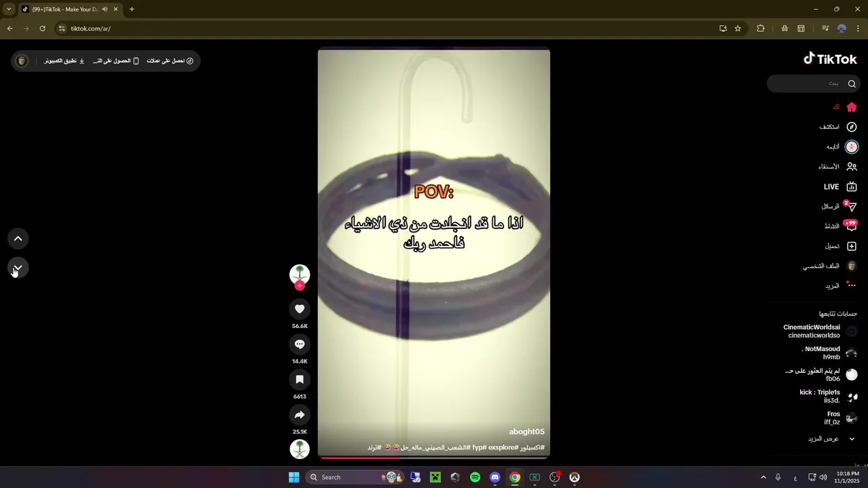Image resolution: width=868 pixels, height=488 pixels.
Task: Click the #fyp hashtag in caption
Action: point(479,447)
